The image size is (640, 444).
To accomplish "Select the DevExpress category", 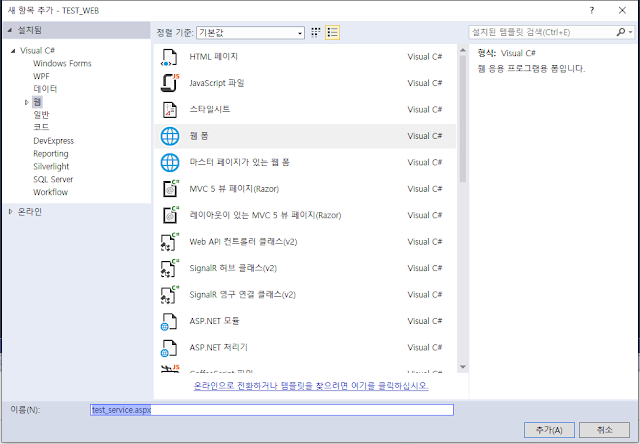I will (53, 141).
